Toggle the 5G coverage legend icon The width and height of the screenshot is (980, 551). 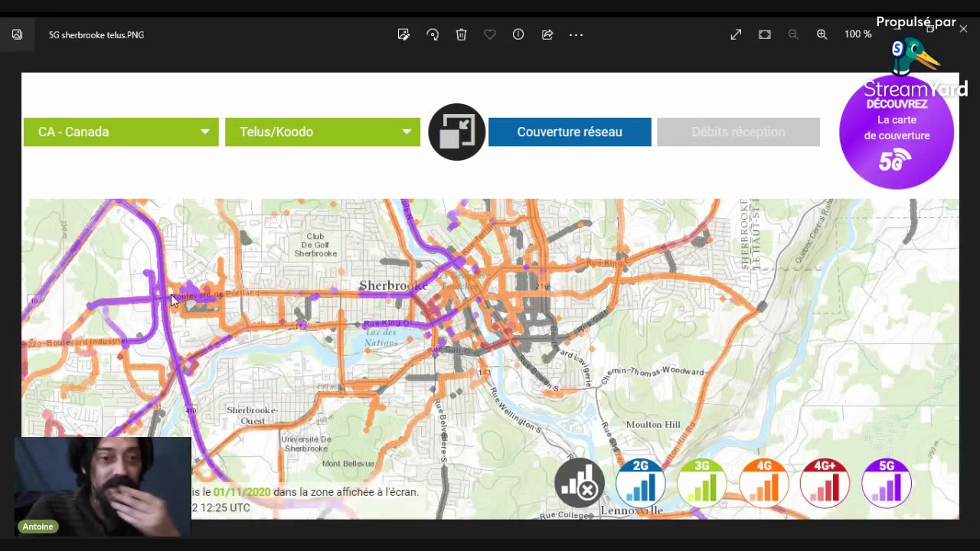pyautogui.click(x=887, y=483)
